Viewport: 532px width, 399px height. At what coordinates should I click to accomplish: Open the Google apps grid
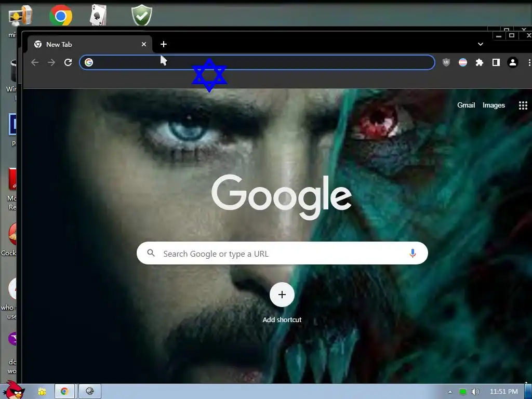[523, 105]
